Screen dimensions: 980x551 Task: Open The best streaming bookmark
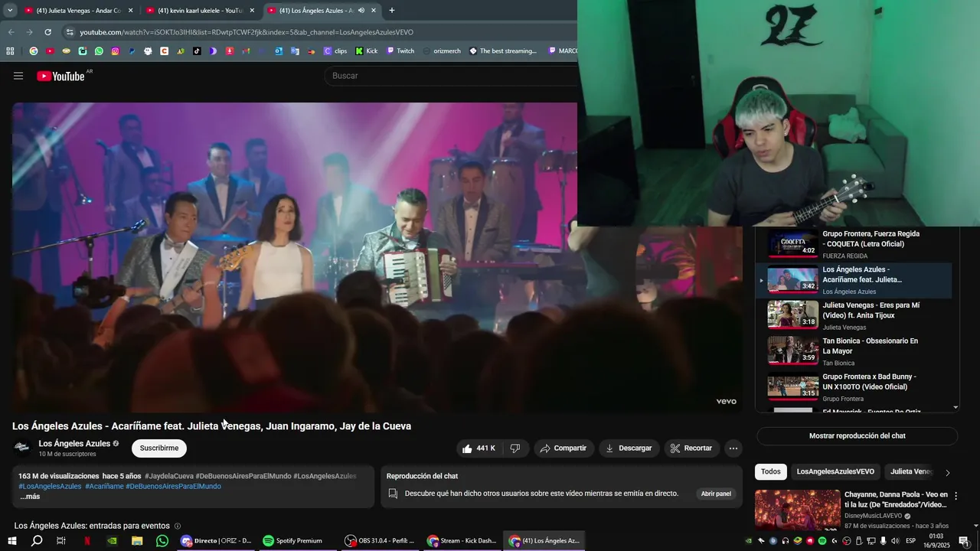click(x=503, y=51)
